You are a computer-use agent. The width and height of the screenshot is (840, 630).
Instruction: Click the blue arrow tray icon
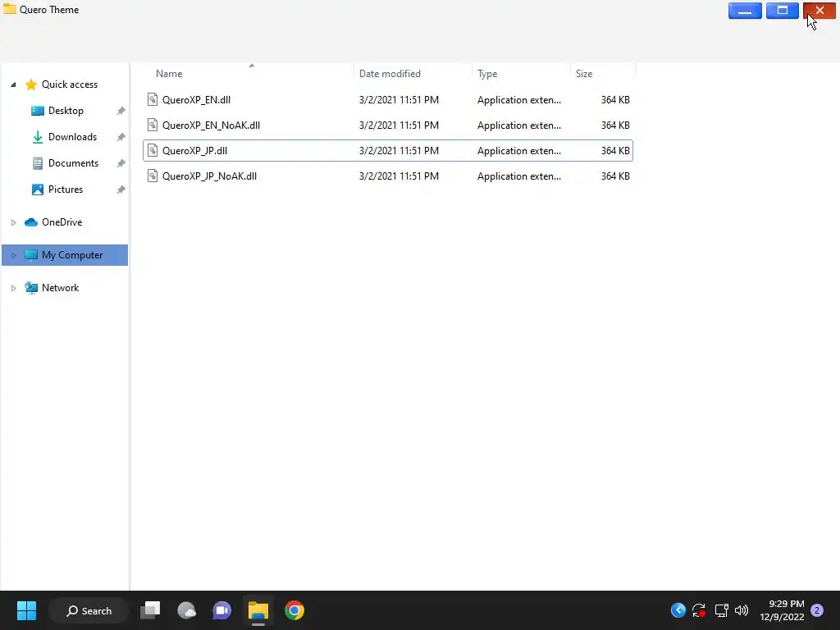(x=678, y=610)
